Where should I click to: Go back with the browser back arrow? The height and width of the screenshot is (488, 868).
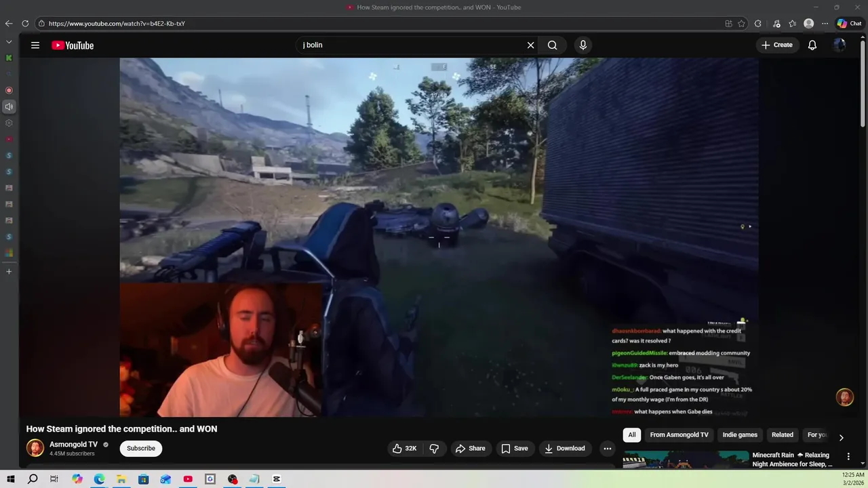point(9,23)
